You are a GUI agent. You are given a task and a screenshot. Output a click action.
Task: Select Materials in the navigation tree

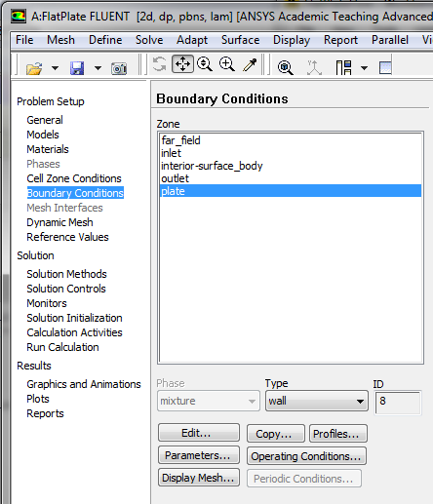click(x=48, y=149)
